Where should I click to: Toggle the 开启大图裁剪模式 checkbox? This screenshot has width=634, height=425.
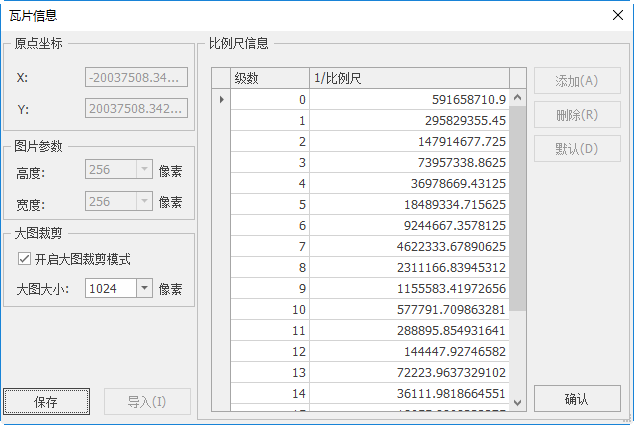point(24,259)
